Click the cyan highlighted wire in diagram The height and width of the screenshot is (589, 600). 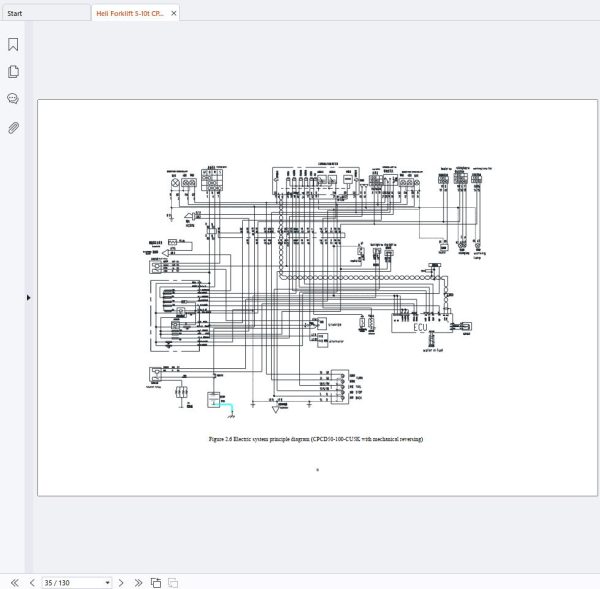coord(226,407)
